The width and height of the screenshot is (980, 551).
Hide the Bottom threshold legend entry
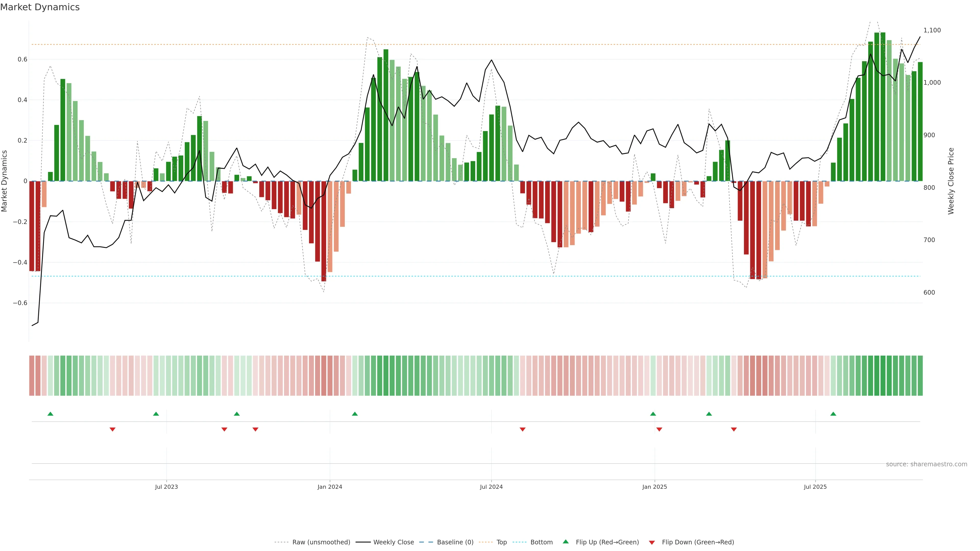point(541,542)
